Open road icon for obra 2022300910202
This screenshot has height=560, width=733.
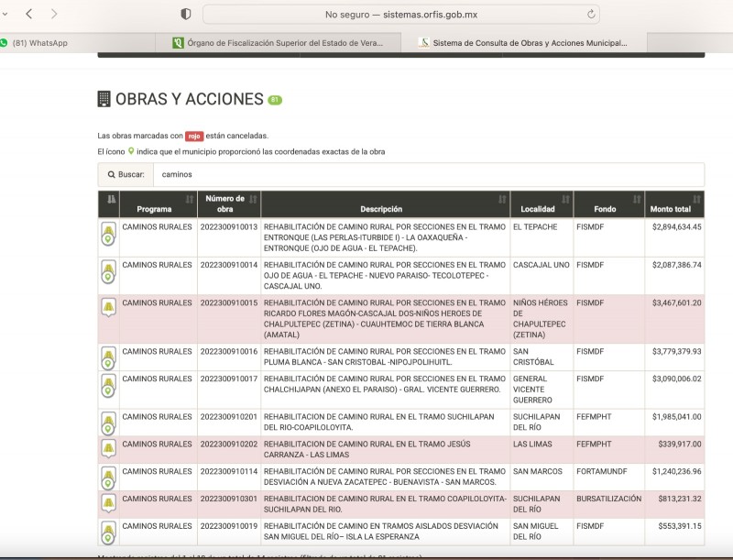click(x=108, y=448)
